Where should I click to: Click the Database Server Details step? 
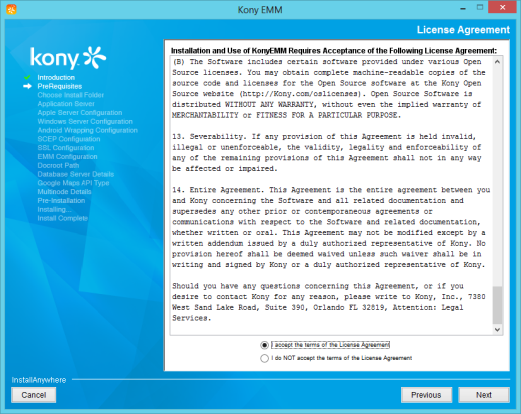click(76, 174)
